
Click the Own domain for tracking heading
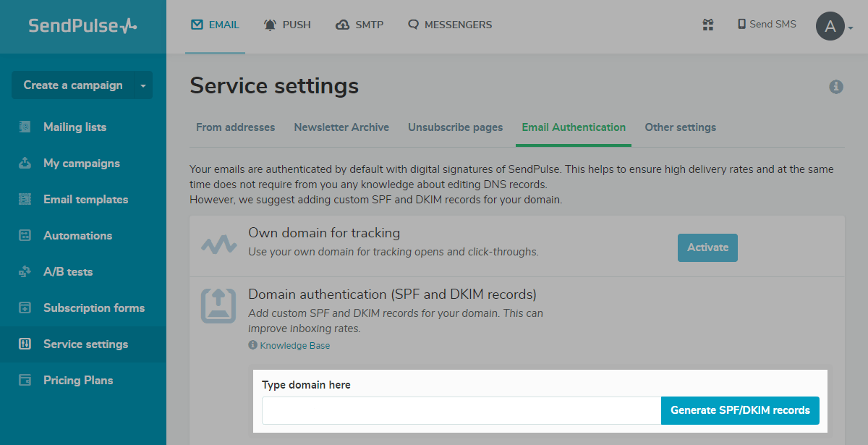point(324,233)
